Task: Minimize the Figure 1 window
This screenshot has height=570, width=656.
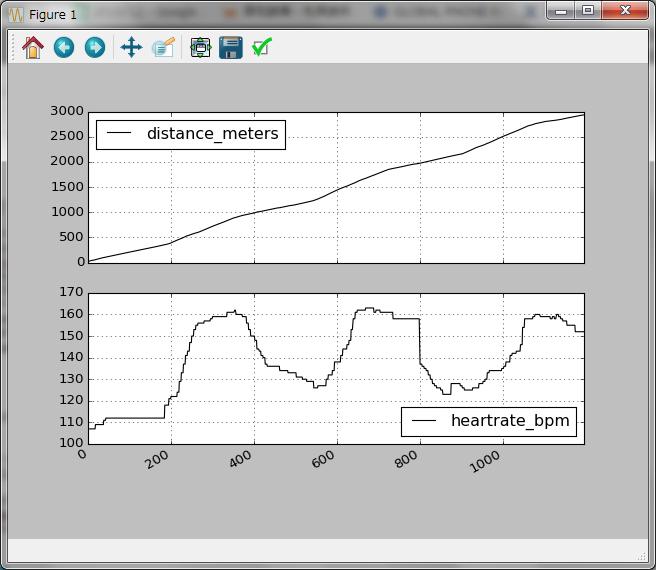Action: coord(561,10)
